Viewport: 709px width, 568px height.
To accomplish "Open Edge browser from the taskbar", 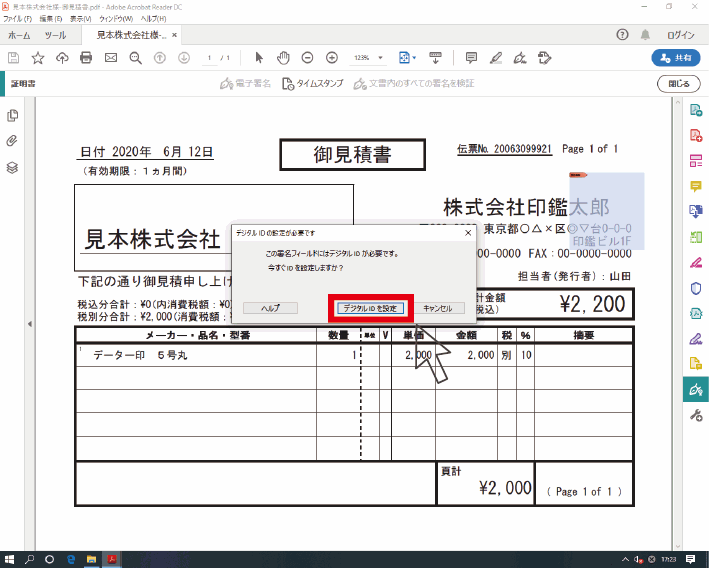I will click(x=71, y=559).
